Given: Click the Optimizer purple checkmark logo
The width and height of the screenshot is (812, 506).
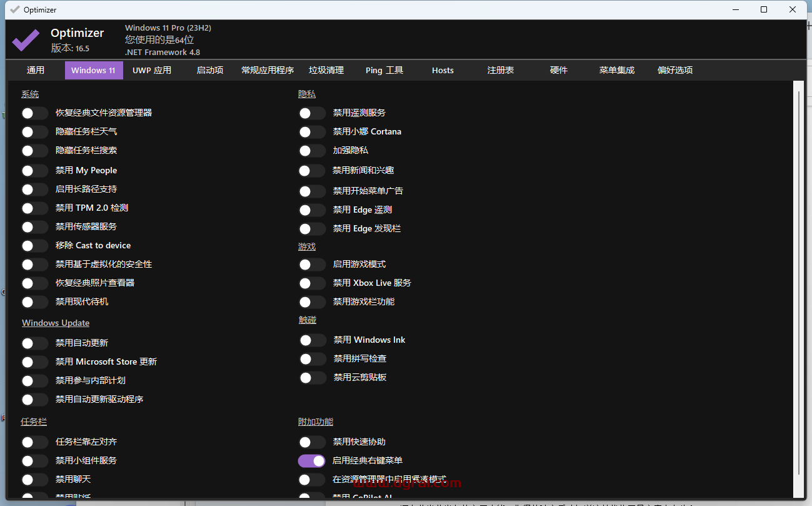Looking at the screenshot, I should (x=25, y=40).
